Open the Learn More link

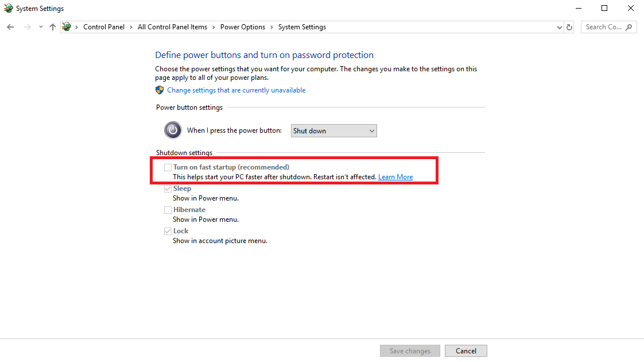(395, 176)
